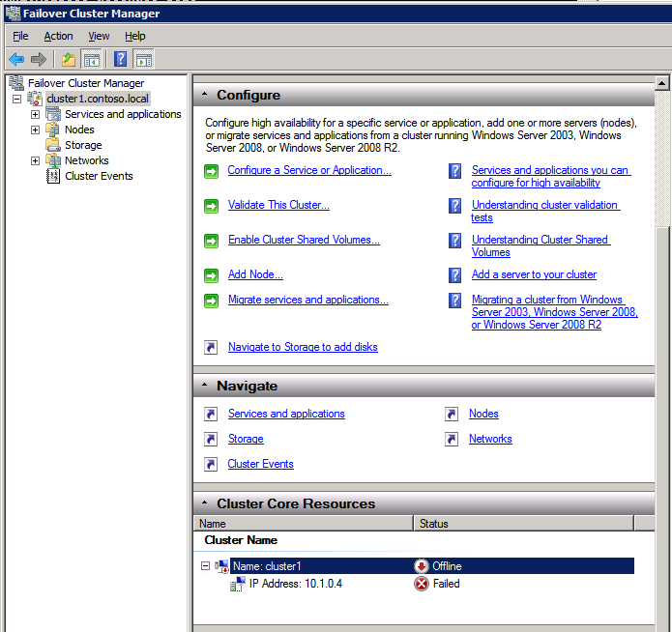Click the help icon beside Services and applications you can configure
Image resolution: width=672 pixels, height=632 pixels.
click(454, 171)
